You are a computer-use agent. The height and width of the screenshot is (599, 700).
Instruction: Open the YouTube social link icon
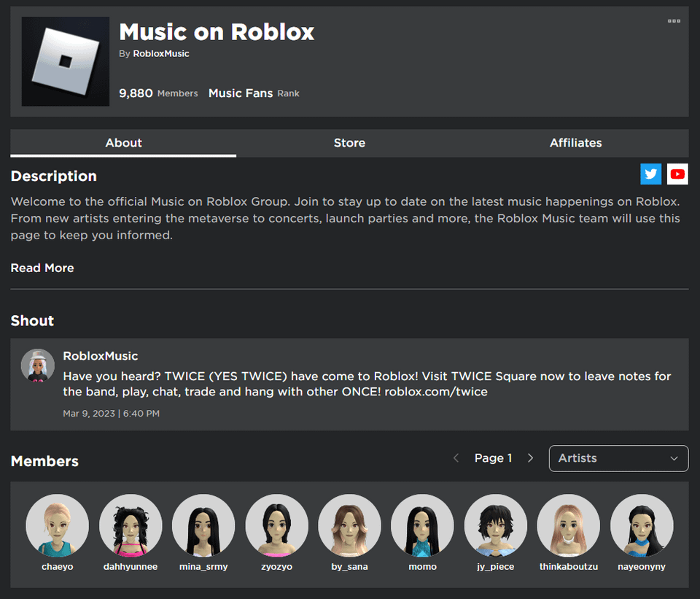(x=677, y=174)
